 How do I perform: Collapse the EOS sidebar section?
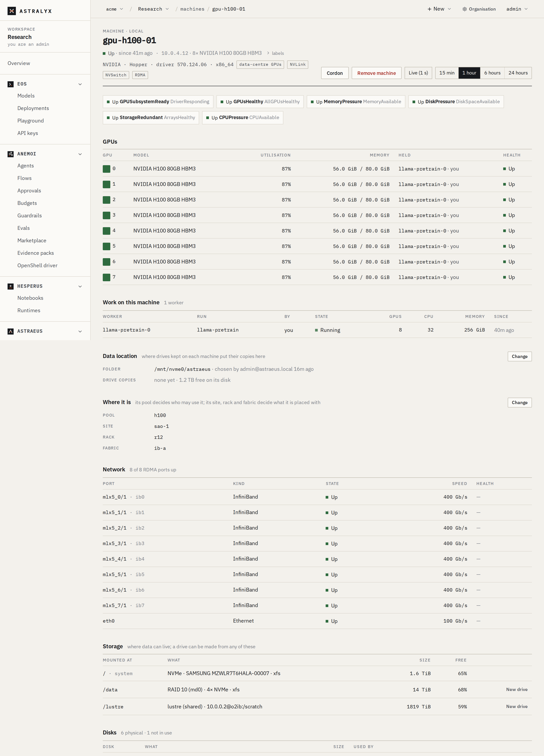pos(80,84)
